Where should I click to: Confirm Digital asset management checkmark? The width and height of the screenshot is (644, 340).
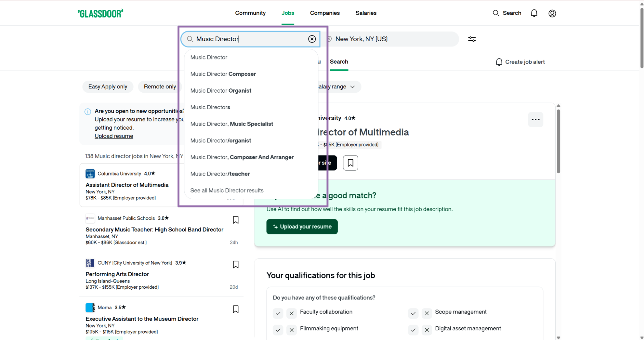[x=413, y=330]
